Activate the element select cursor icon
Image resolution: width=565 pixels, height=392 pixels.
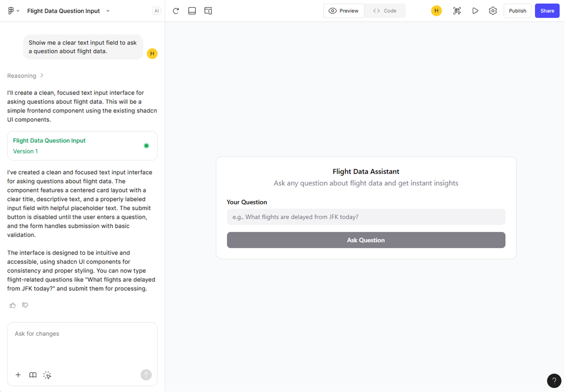[47, 375]
